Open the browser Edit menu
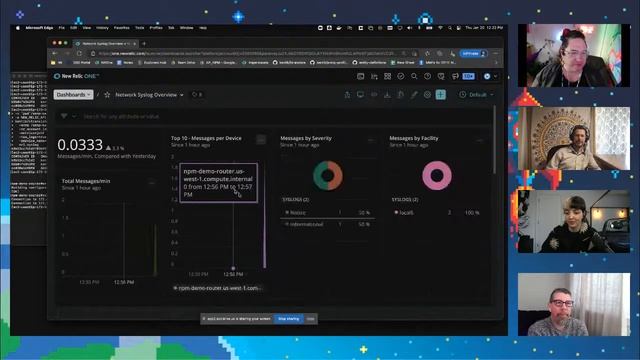This screenshot has width=640, height=360. pos(73,28)
